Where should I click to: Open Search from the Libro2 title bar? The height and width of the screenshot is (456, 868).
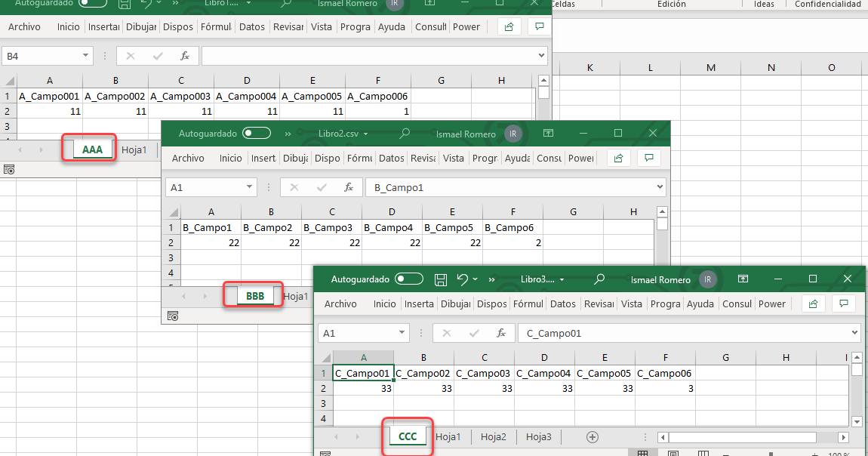(x=404, y=134)
